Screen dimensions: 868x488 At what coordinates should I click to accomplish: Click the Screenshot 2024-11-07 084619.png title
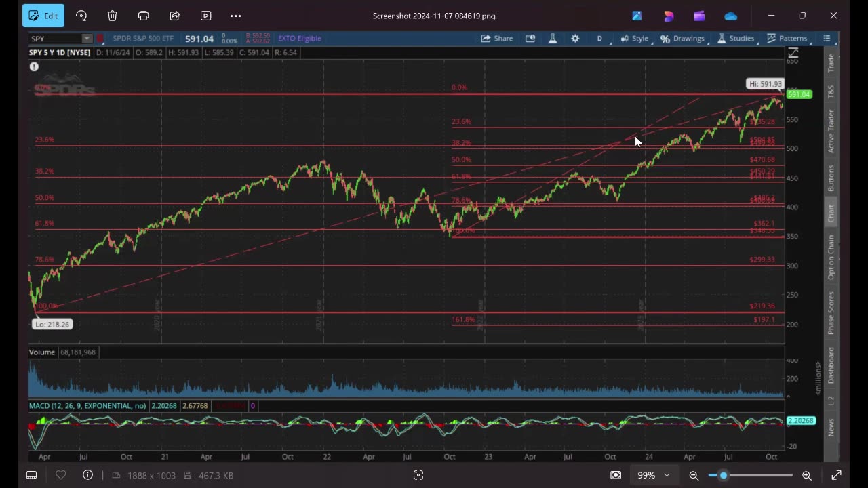point(434,16)
